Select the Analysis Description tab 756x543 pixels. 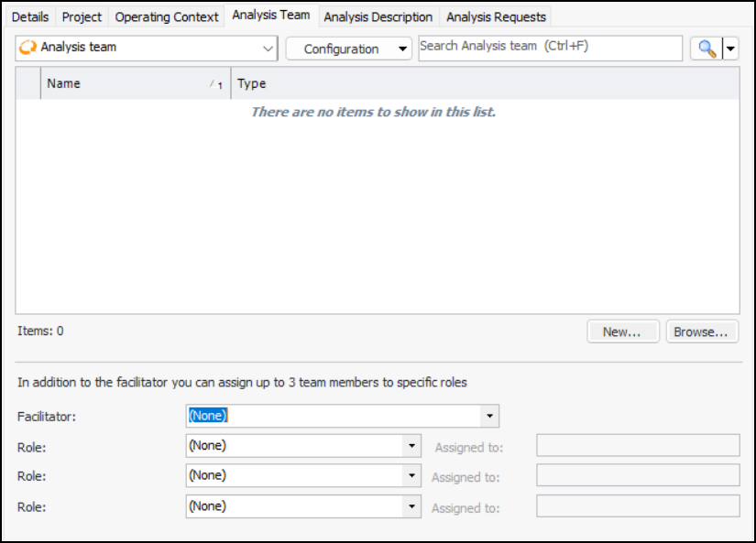378,16
